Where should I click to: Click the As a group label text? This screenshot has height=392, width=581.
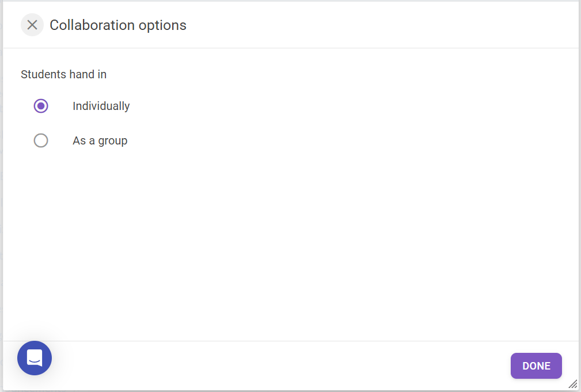100,141
